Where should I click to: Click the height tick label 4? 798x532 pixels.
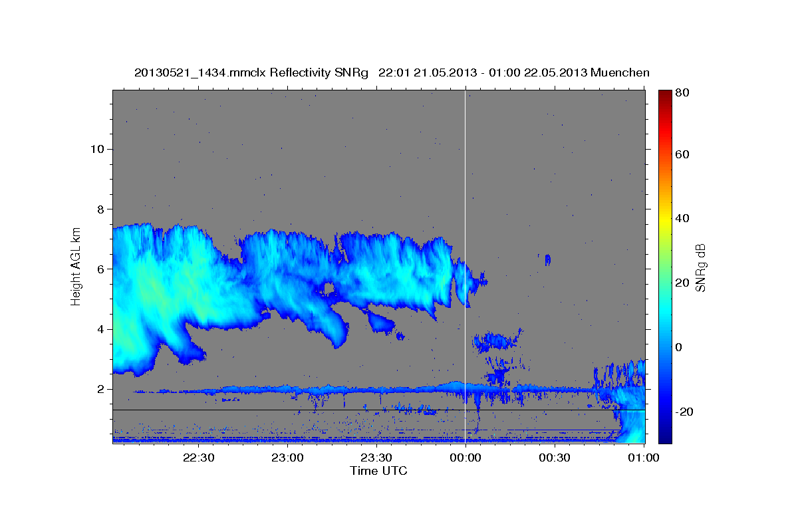click(99, 329)
